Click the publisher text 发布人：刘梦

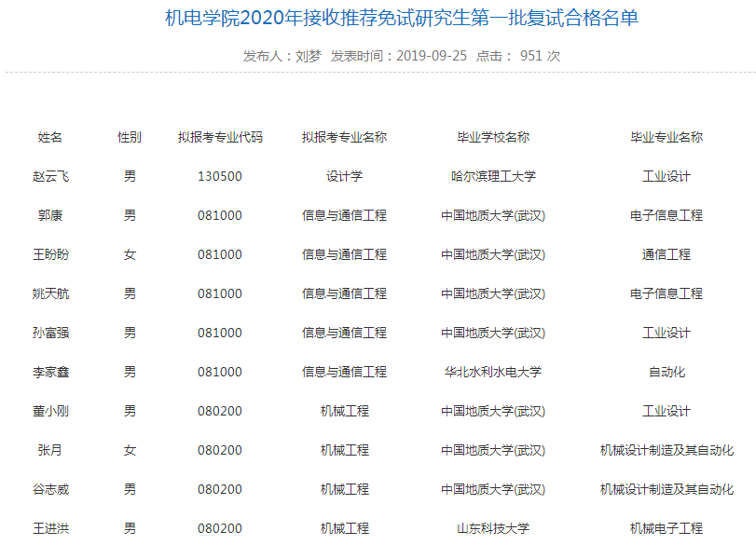point(282,56)
